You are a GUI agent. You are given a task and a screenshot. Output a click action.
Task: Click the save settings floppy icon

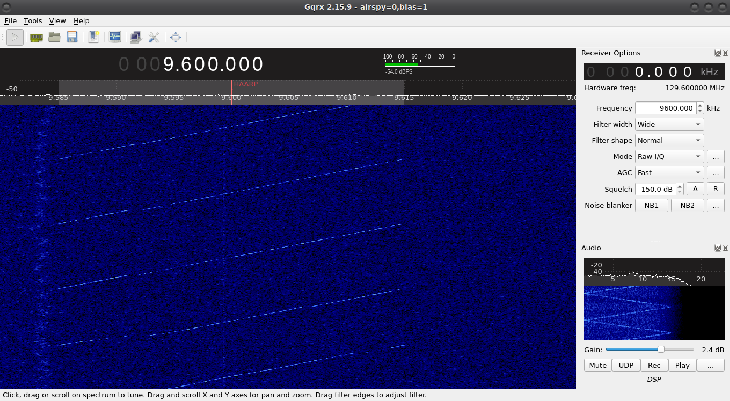point(72,37)
